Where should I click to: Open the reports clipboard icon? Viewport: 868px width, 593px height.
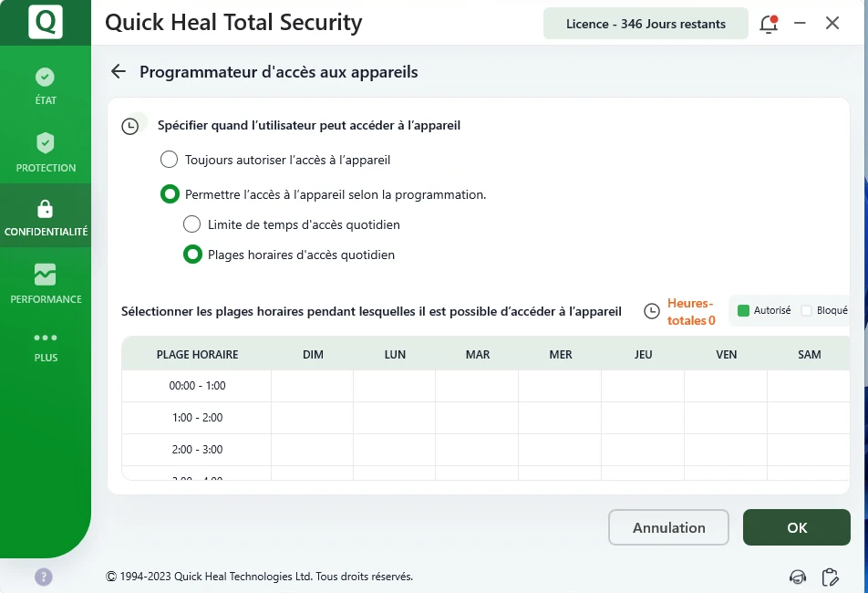point(830,577)
